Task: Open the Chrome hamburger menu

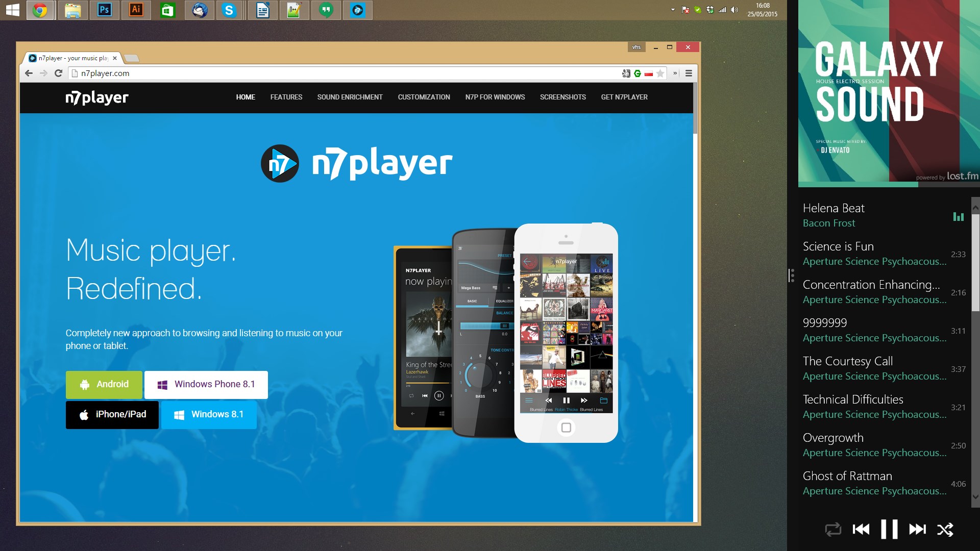Action: pos(689,73)
